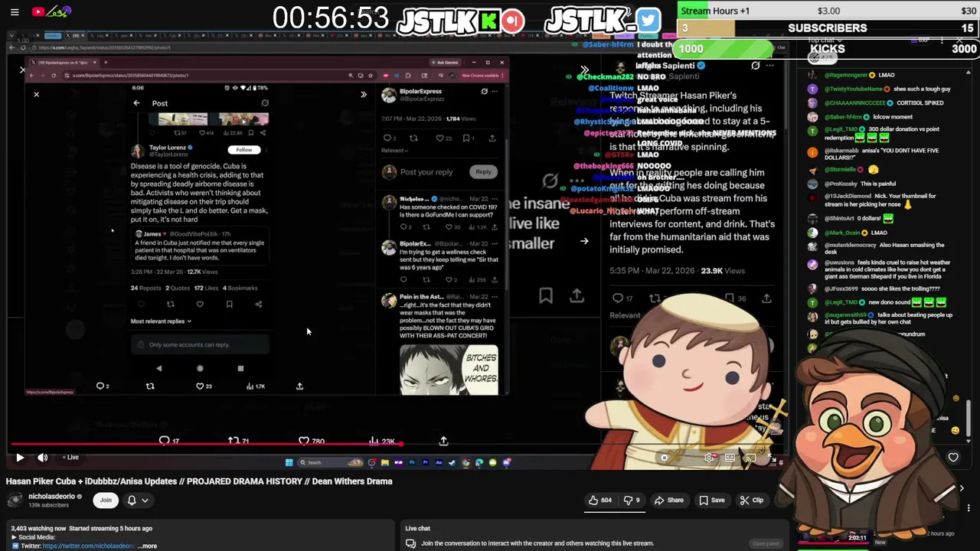
Task: Open a new tab with plus in the inner Chrome window
Action: (106, 62)
